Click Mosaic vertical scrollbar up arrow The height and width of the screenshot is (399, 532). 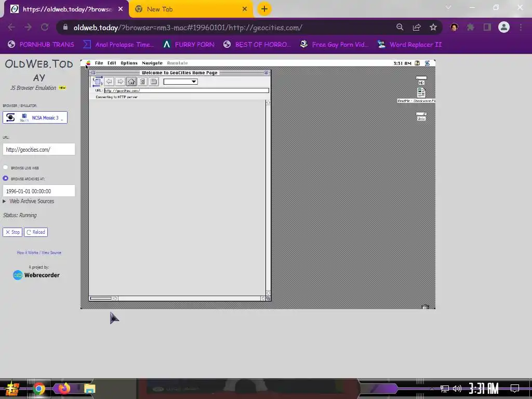[268, 102]
